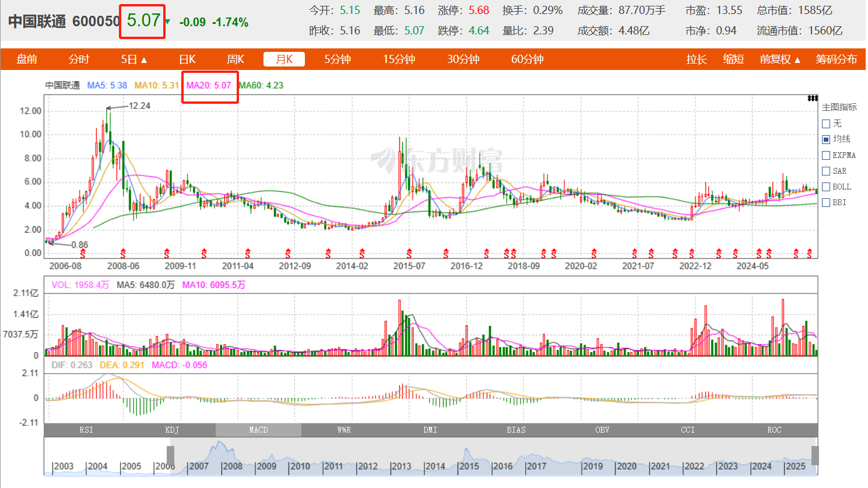Enable the BBI indicator checkbox
868x488 pixels.
(825, 202)
